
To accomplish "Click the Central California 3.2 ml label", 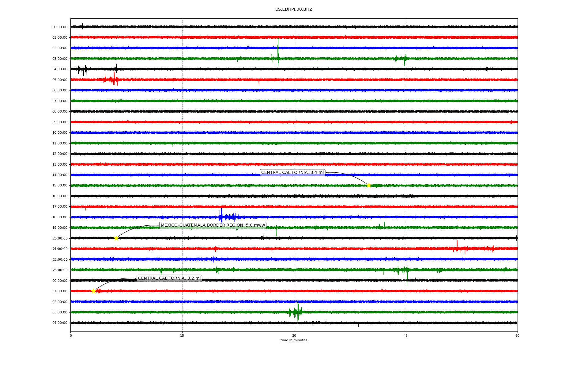I will (169, 278).
